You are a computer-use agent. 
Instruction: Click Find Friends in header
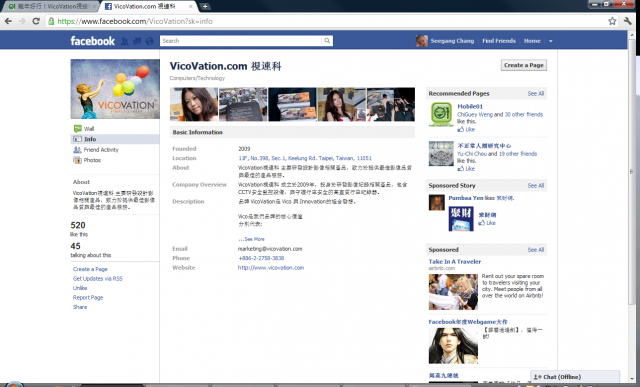coord(499,41)
